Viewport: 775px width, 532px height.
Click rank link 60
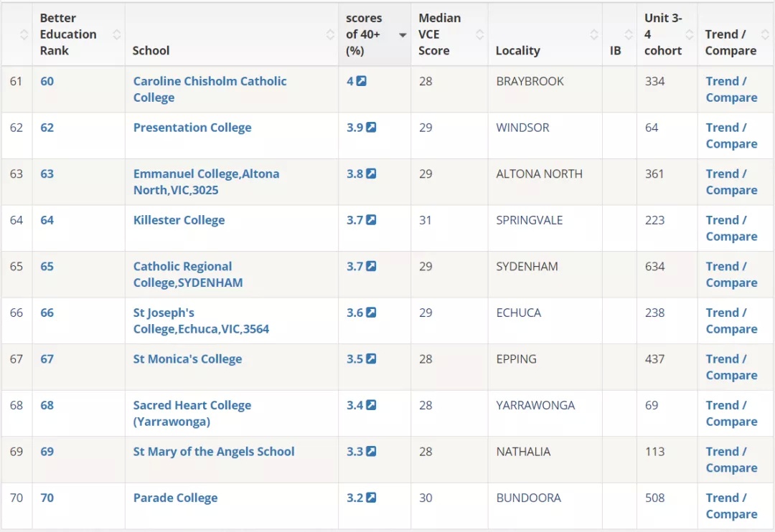click(47, 81)
